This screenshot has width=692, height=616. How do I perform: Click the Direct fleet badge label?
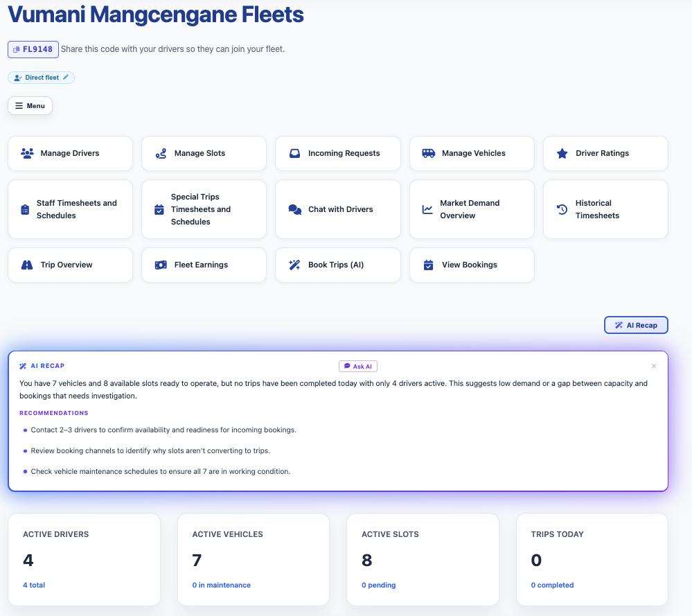[x=42, y=78]
